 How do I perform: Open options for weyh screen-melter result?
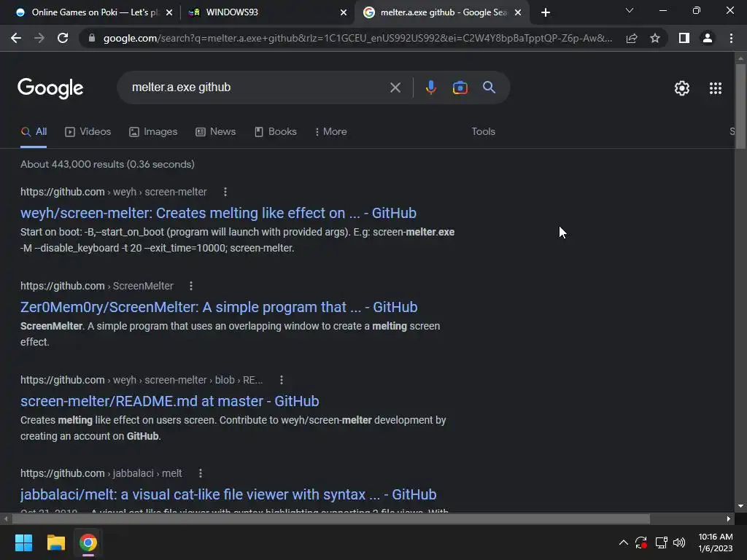click(x=225, y=192)
